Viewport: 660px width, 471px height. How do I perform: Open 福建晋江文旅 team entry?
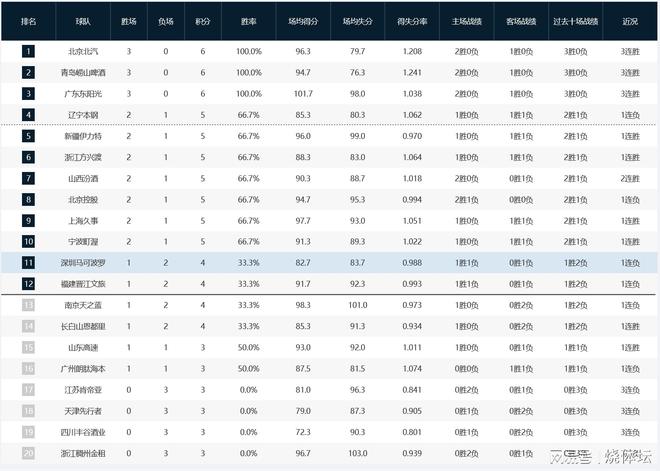82,284
